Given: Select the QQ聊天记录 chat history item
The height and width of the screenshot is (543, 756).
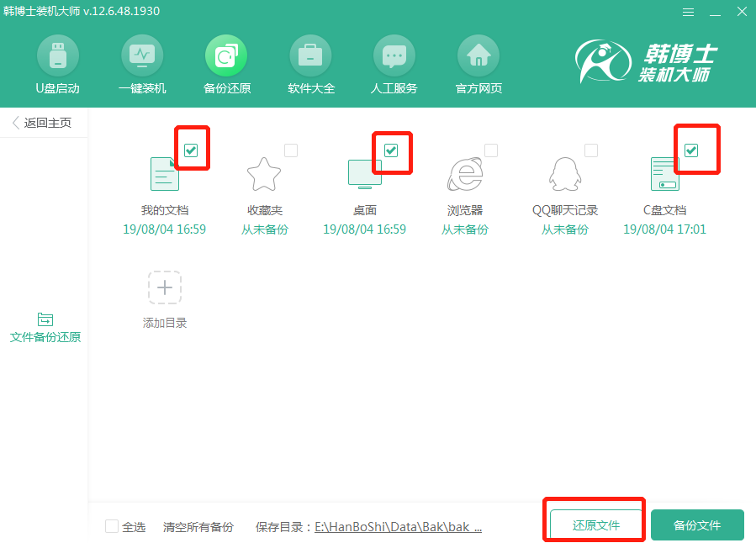Looking at the screenshot, I should [564, 174].
